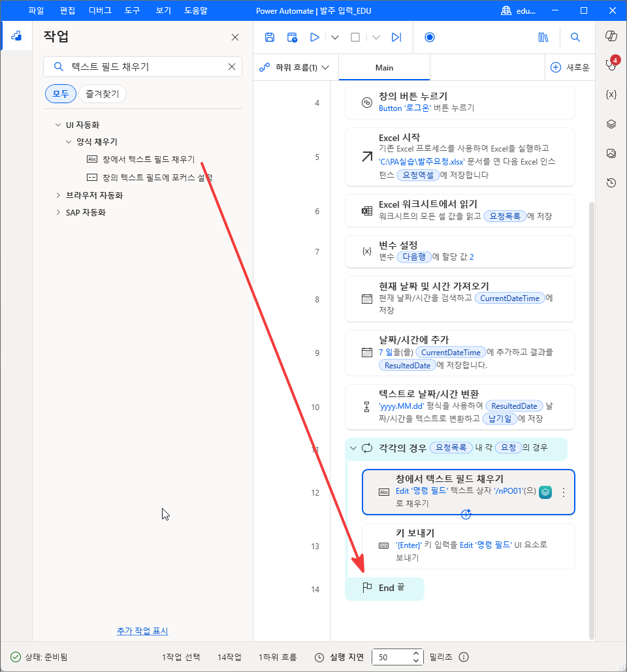The image size is (627, 672).
Task: Select step 4 창의 버튼 누르기 action
Action: coord(459,103)
